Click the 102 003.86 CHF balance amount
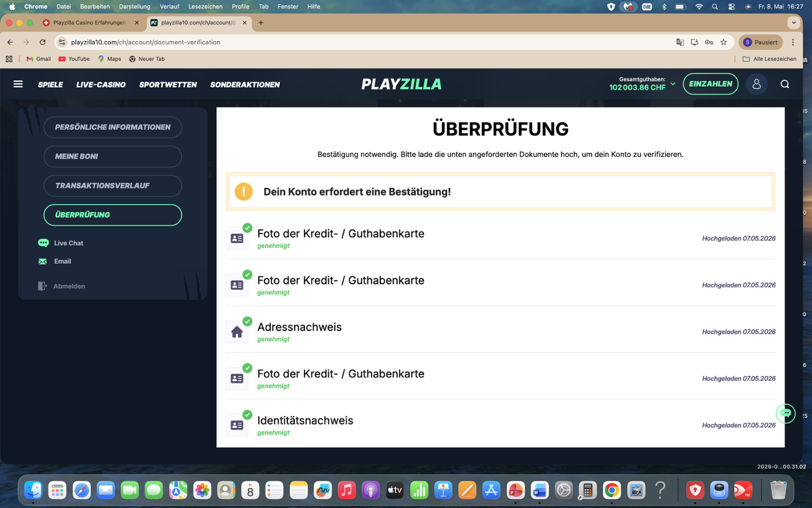 pos(637,88)
